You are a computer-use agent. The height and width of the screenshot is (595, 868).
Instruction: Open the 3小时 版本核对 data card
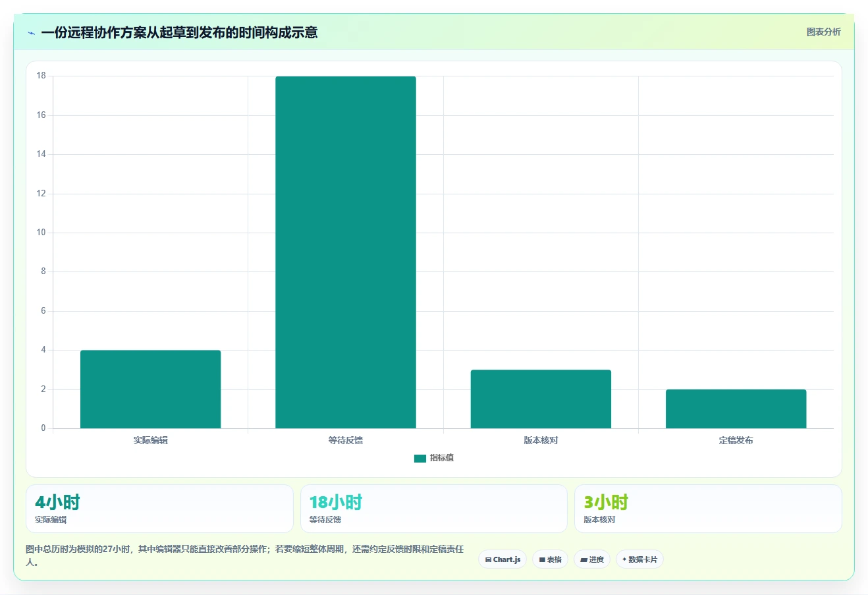(708, 509)
